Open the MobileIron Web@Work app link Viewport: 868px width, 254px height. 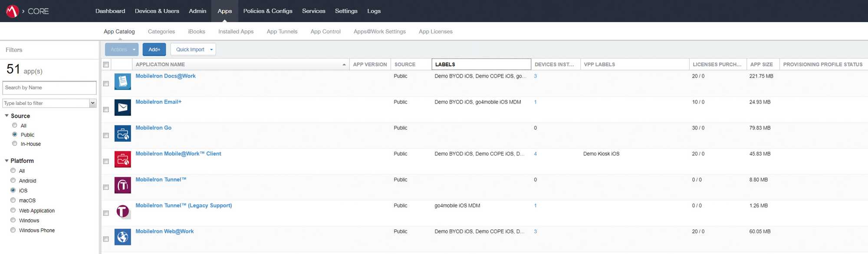[x=164, y=231]
